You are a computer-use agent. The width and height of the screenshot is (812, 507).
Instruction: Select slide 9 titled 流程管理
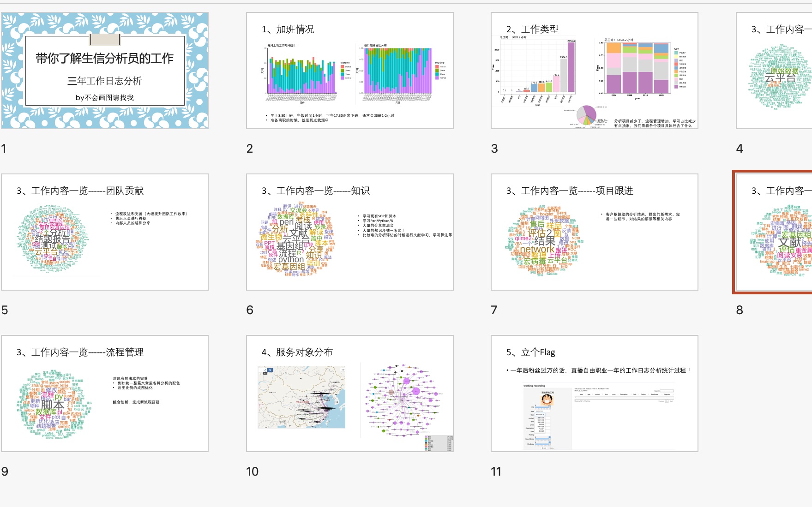coord(105,394)
